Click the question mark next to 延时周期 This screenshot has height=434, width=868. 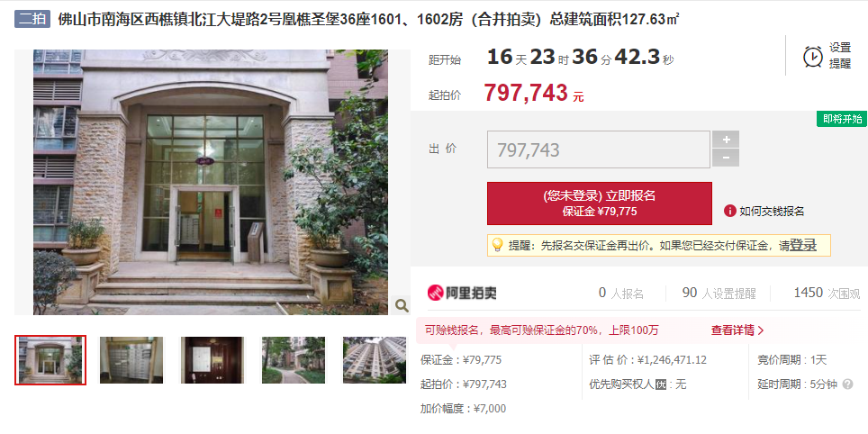(847, 384)
